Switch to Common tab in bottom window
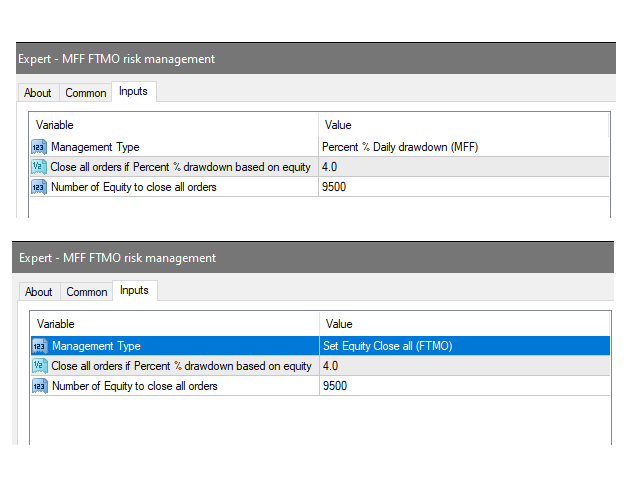The height and width of the screenshot is (480, 640). [x=87, y=292]
